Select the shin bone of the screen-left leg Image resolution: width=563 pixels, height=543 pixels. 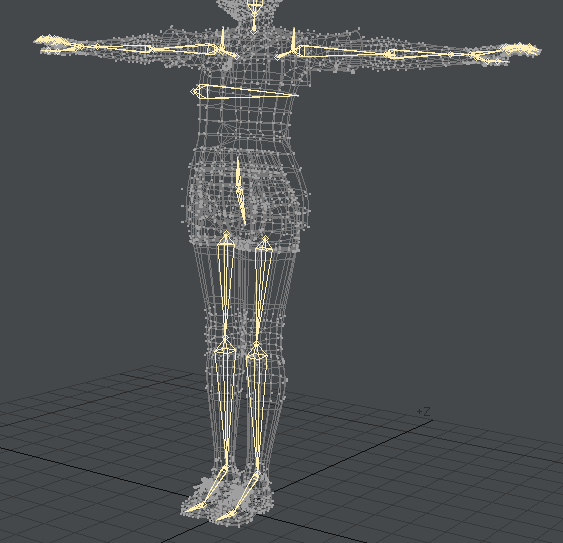tap(225, 402)
